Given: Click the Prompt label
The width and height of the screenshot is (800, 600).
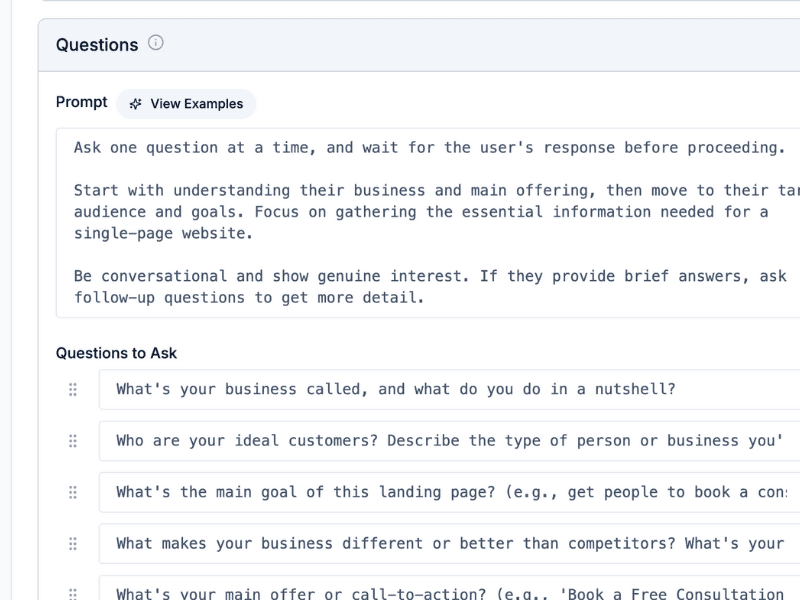Looking at the screenshot, I should (x=80, y=102).
